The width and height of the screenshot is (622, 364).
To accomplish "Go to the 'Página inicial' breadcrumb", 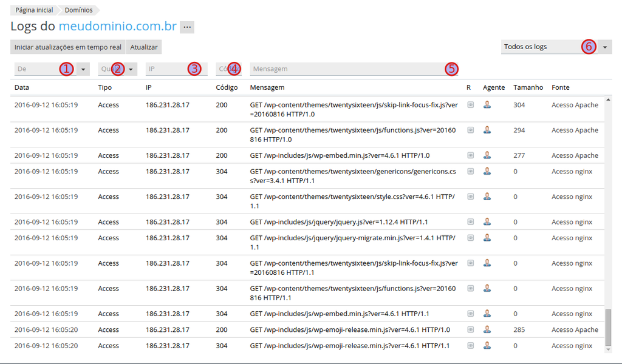I will click(x=33, y=10).
